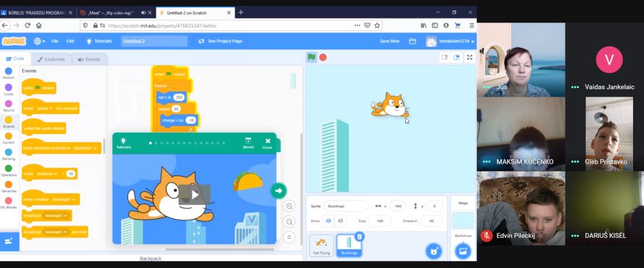This screenshot has height=268, width=644.
Task: Click the Tutorials lightbulb in the tutorial card
Action: point(123,143)
